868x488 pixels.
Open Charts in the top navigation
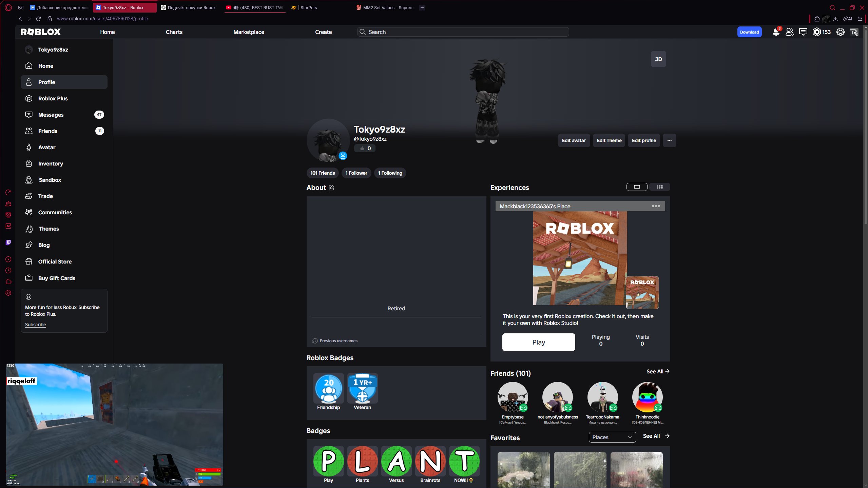174,32
